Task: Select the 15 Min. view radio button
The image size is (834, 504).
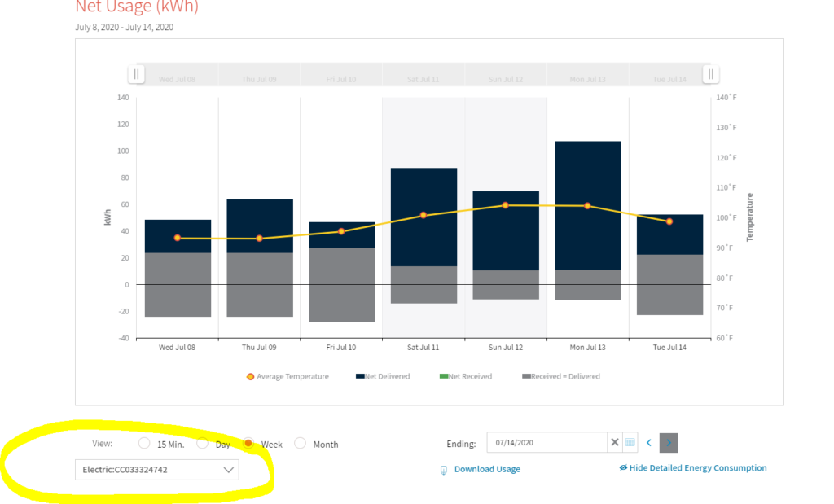Action: click(x=144, y=444)
